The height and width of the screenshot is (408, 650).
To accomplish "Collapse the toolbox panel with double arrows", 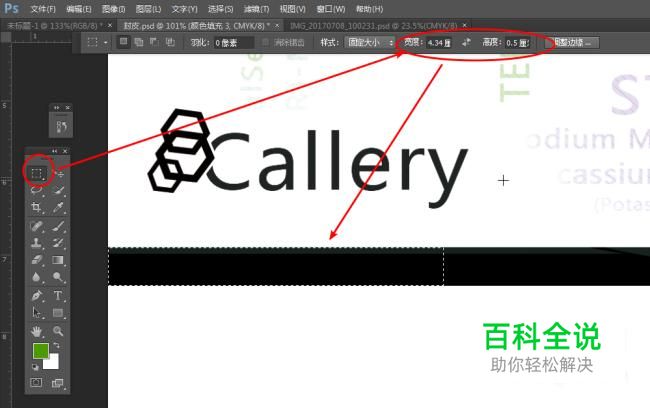I will pyautogui.click(x=54, y=151).
